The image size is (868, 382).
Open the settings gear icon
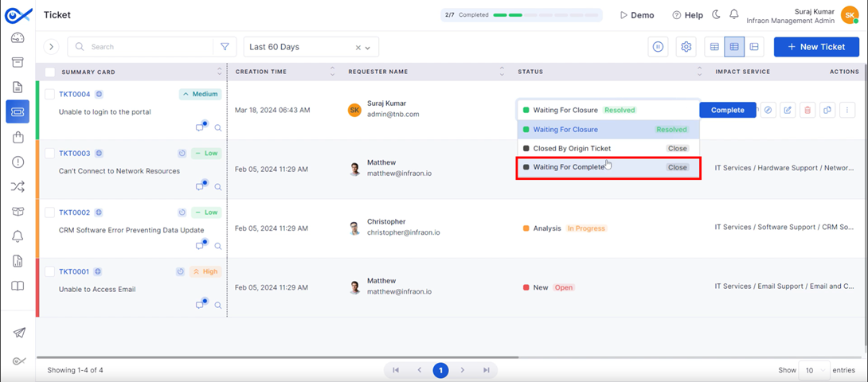click(686, 47)
